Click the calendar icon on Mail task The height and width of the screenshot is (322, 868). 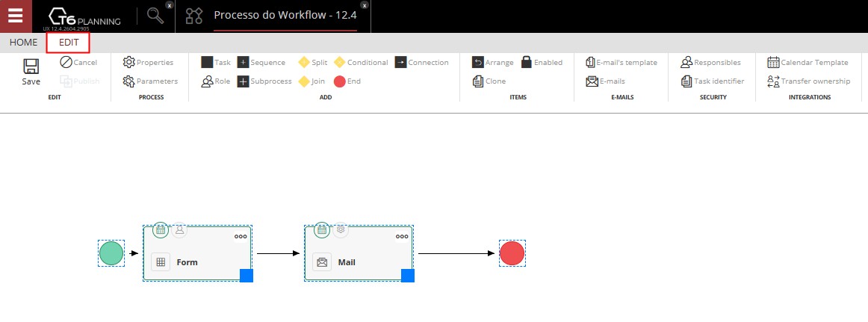[322, 229]
